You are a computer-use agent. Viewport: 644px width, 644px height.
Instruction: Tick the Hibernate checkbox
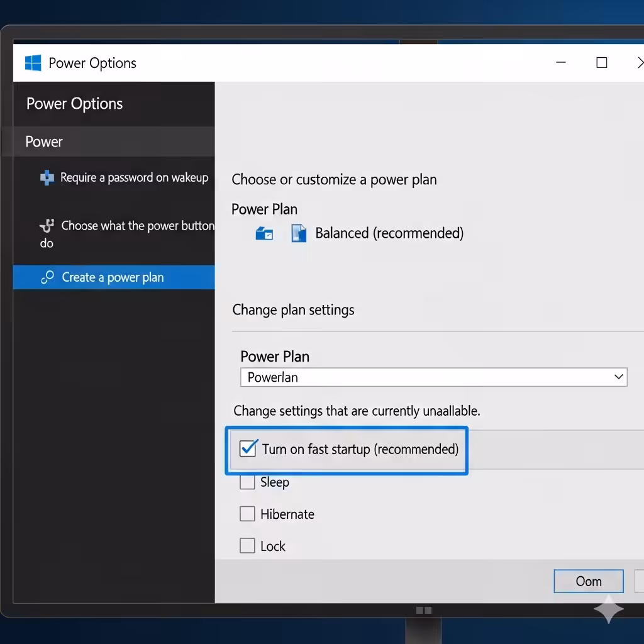[x=247, y=514]
